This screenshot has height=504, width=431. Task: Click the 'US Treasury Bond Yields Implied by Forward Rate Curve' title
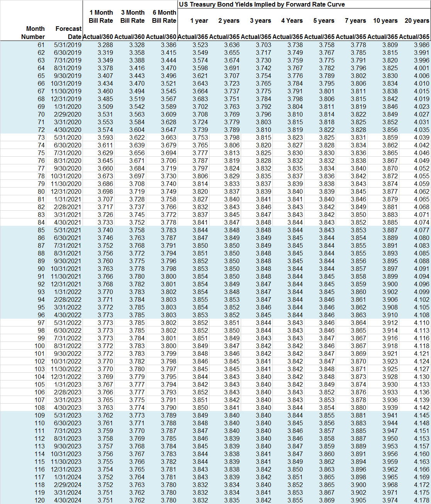click(x=262, y=5)
